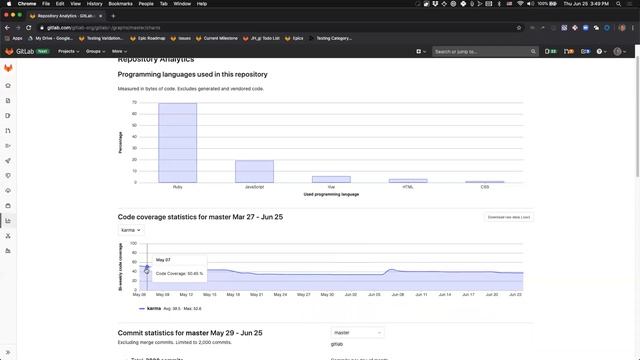This screenshot has height=360, width=640.
Task: Open the Members icon in sidebar
Action: [x=8, y=251]
